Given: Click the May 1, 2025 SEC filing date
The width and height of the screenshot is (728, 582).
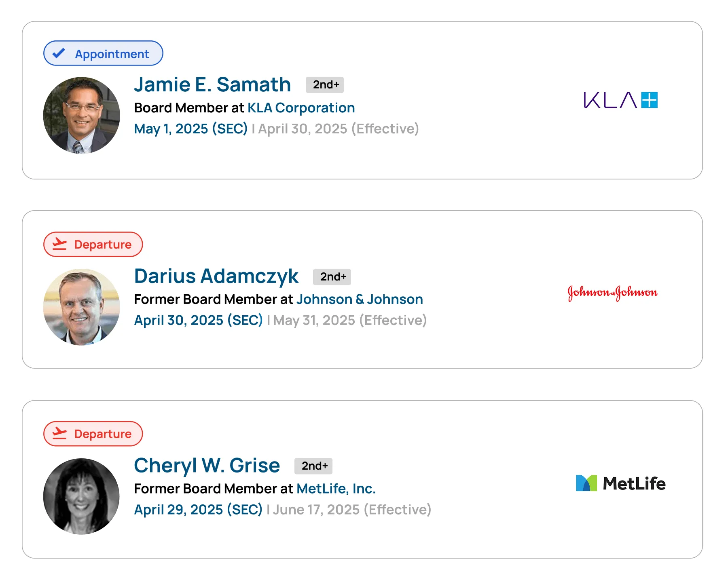Looking at the screenshot, I should 190,129.
